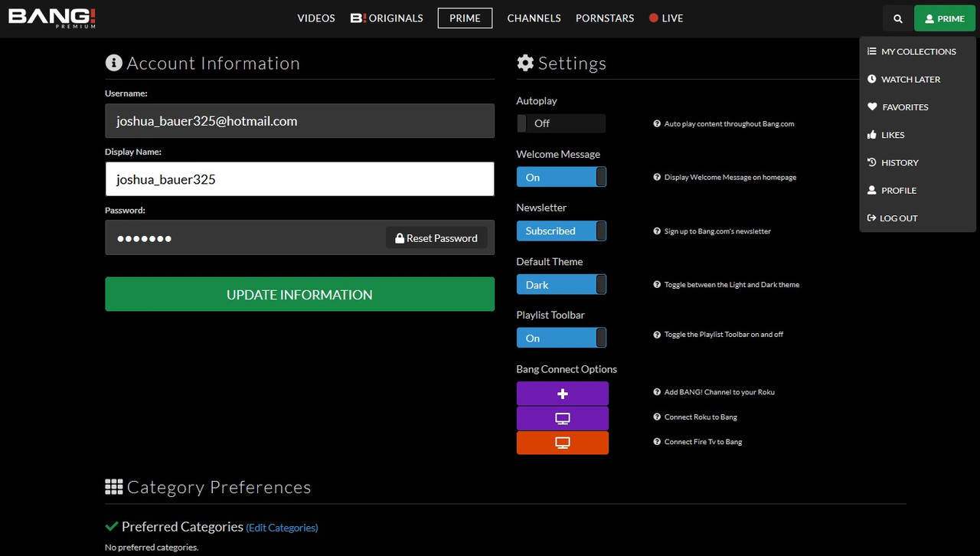Toggle Autoplay switch on

(561, 123)
